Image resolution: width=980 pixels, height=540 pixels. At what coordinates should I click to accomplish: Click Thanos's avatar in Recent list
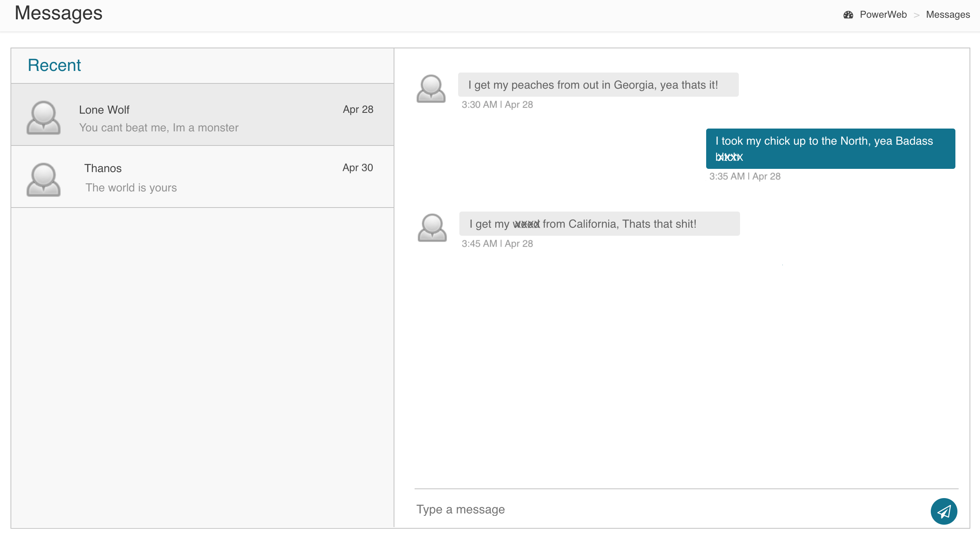(44, 179)
